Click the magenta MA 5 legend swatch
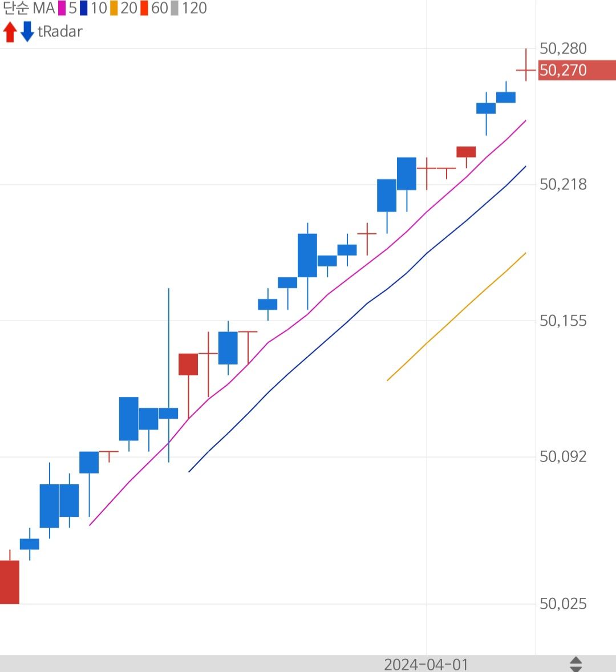The width and height of the screenshot is (616, 672). pos(62,9)
